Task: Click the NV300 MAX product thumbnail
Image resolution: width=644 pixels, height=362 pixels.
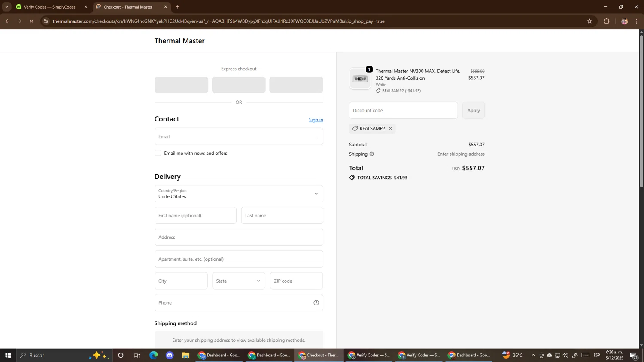Action: [x=360, y=78]
